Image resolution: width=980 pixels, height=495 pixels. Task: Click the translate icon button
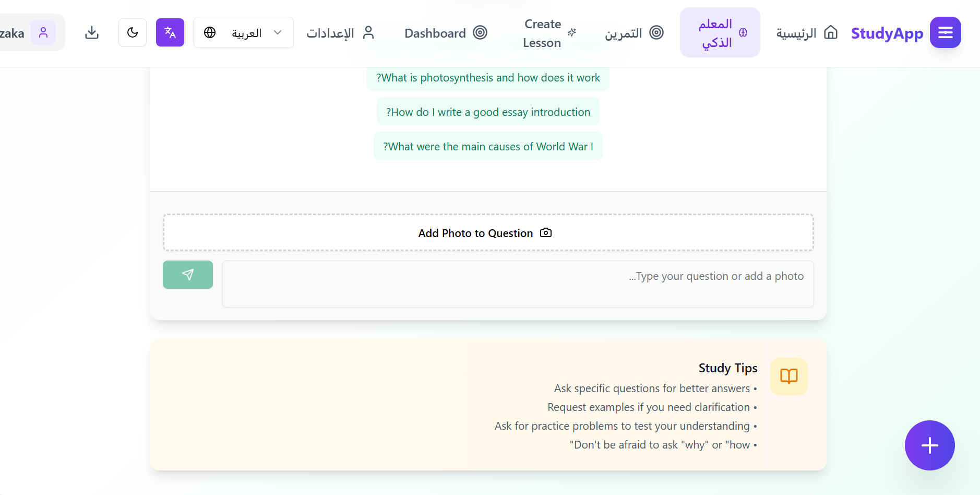click(x=170, y=32)
